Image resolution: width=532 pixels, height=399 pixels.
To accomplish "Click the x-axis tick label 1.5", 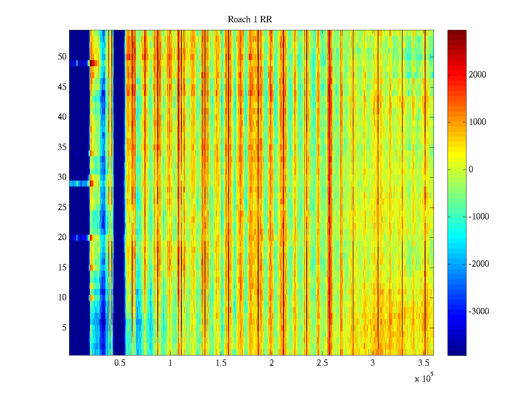I will pos(221,363).
